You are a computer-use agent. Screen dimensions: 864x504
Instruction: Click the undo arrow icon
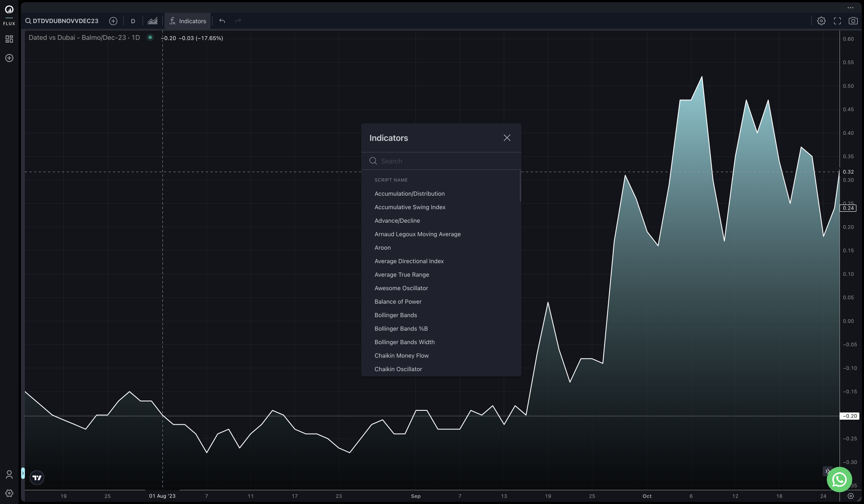222,20
